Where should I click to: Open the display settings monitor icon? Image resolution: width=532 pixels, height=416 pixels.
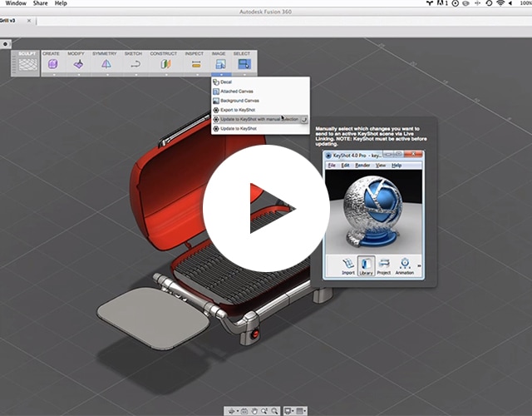(x=288, y=411)
